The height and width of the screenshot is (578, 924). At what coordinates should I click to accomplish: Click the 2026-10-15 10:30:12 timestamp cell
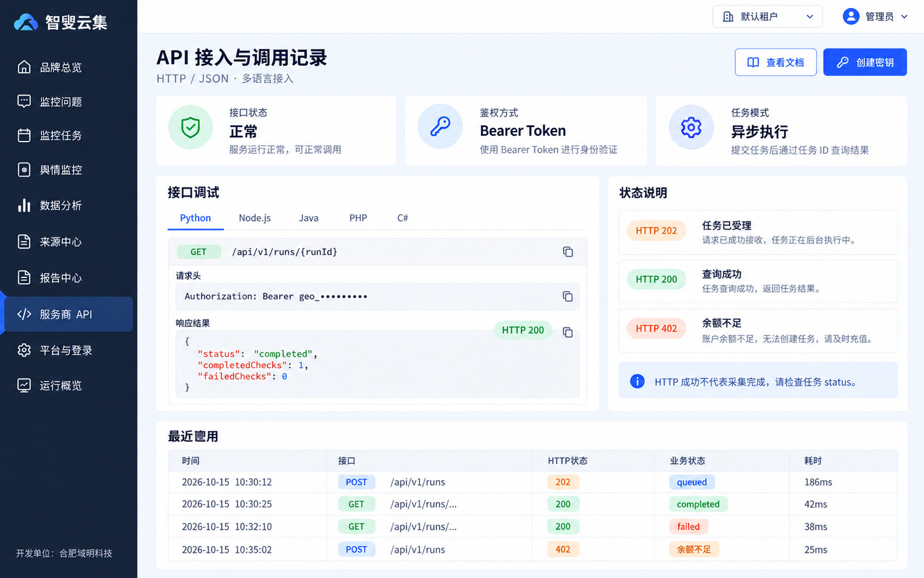(227, 482)
